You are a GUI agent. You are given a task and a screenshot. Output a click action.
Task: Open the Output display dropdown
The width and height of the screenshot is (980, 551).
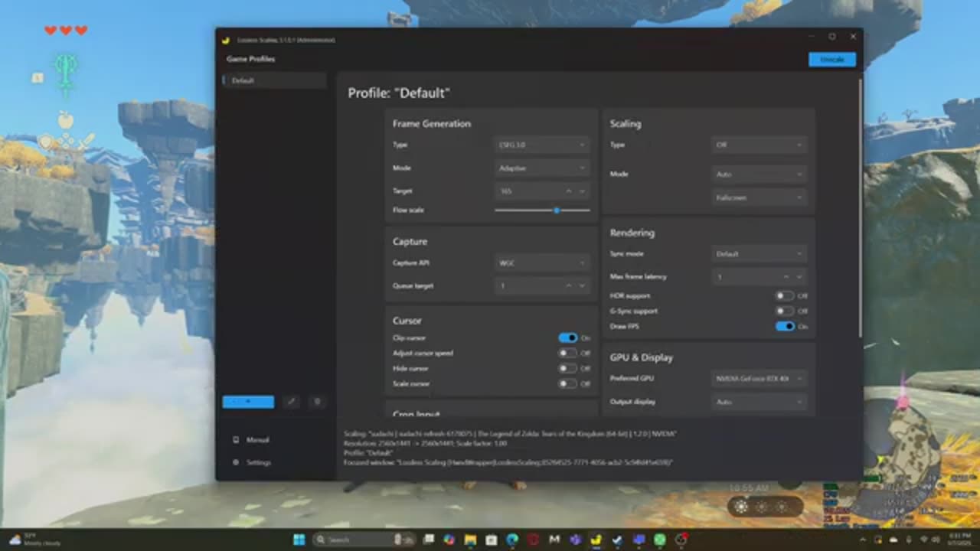[x=759, y=401]
